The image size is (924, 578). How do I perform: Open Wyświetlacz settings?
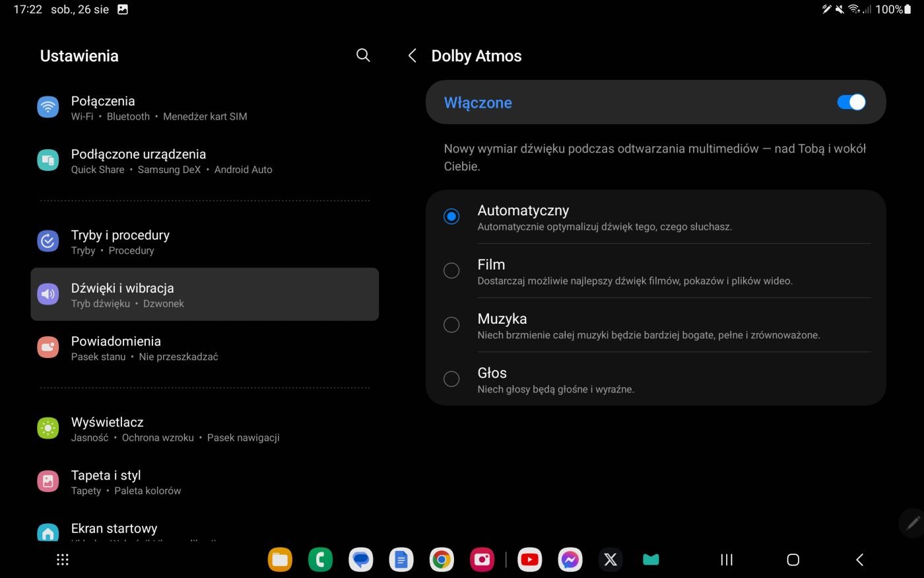(x=205, y=429)
